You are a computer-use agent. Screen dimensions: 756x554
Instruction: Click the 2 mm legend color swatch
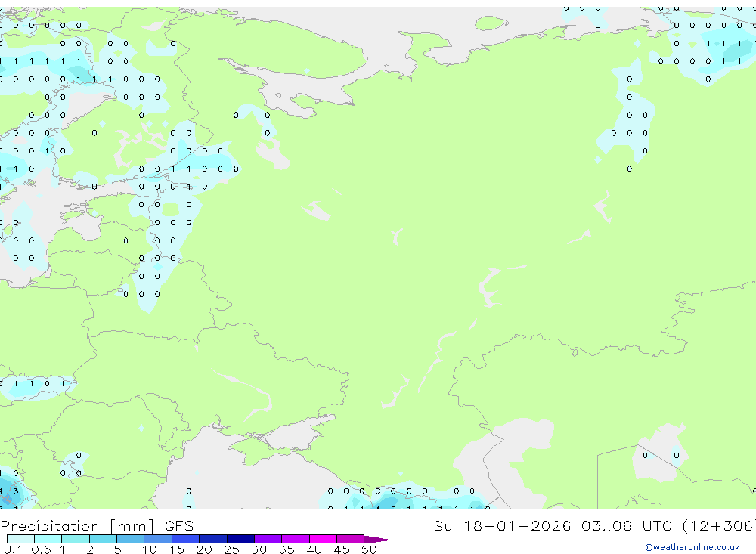point(103,539)
